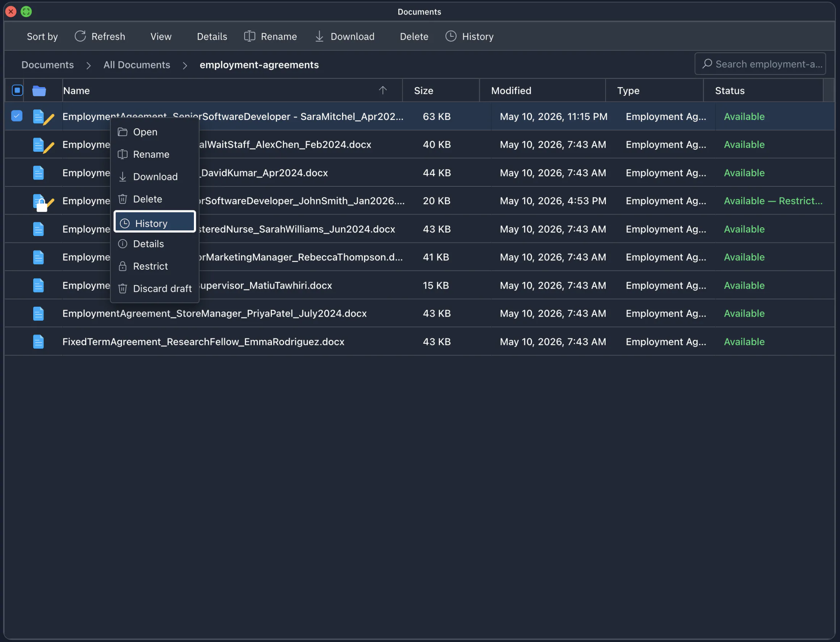Toggle the select-all checkbox in header
840x642 pixels.
(x=17, y=91)
